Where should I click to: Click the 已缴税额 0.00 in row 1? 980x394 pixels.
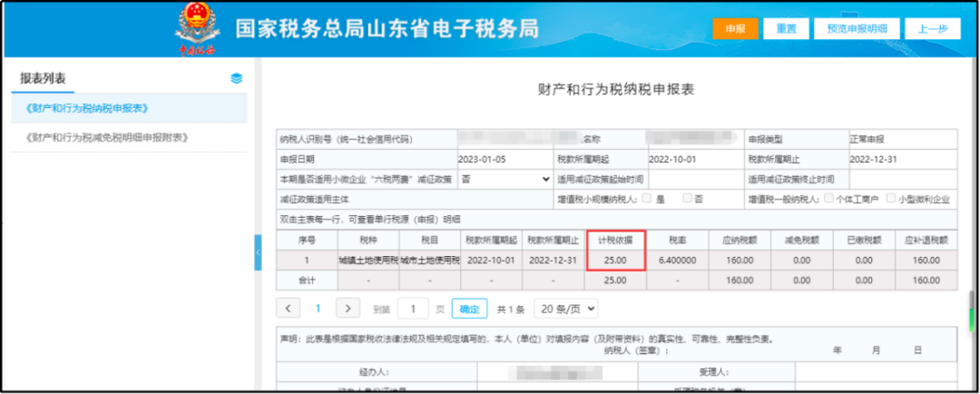tap(864, 261)
